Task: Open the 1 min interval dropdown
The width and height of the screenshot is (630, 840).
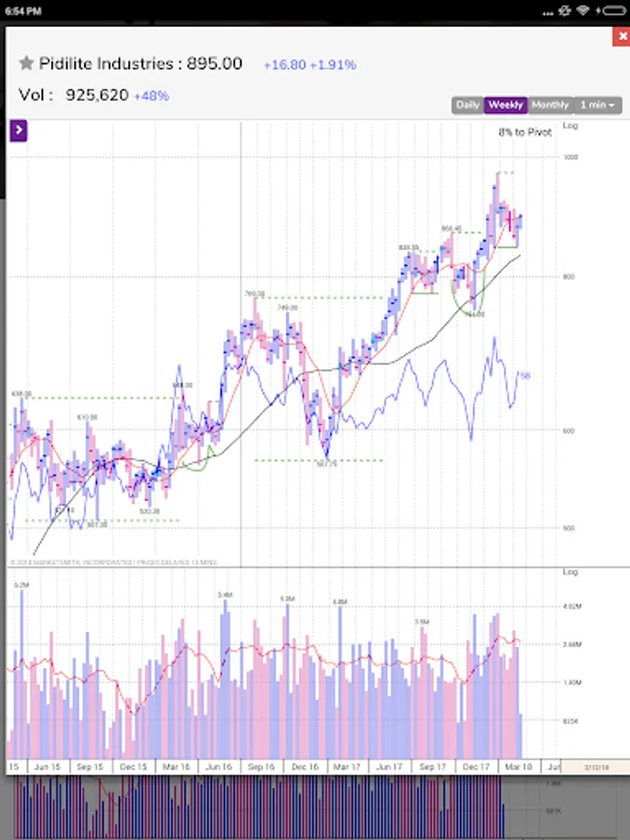Action: point(597,105)
